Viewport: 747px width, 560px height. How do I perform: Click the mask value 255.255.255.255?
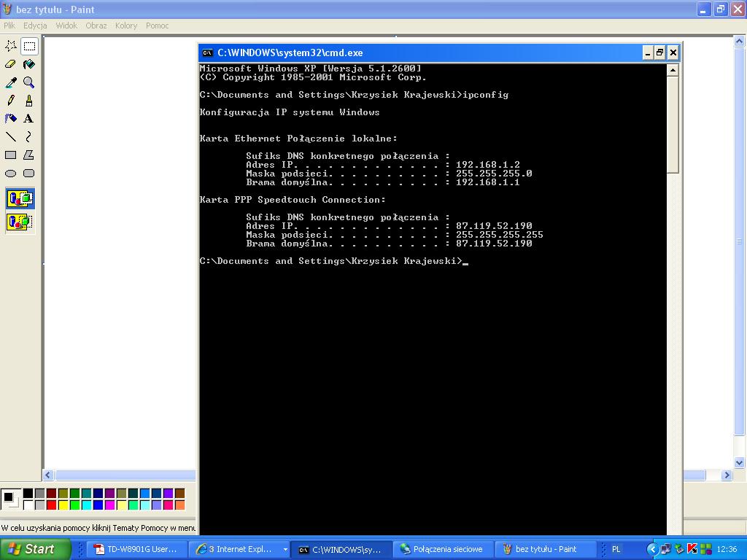click(499, 235)
